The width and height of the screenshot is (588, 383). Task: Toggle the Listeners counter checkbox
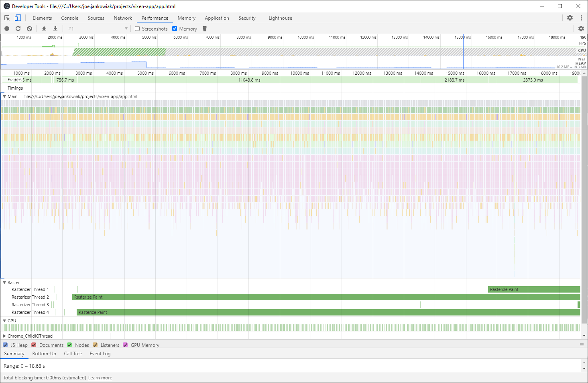[x=95, y=345]
